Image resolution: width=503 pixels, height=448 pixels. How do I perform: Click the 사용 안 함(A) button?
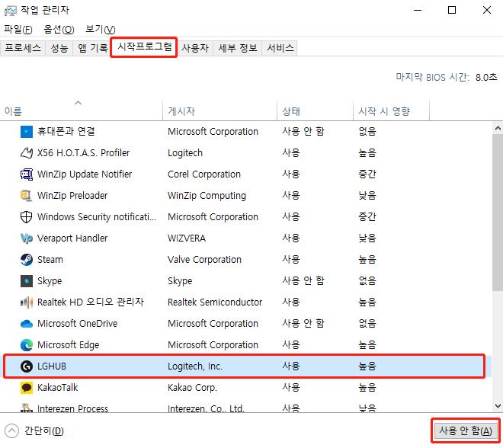click(466, 430)
